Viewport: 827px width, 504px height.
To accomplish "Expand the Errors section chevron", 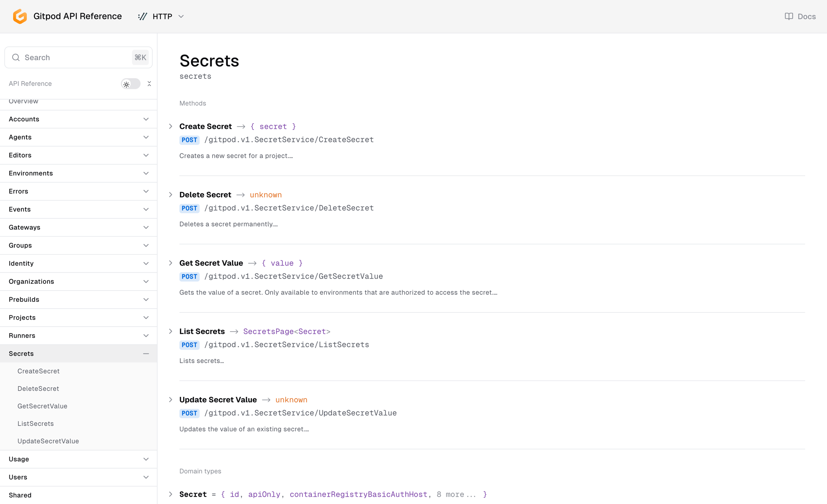I will [x=146, y=191].
